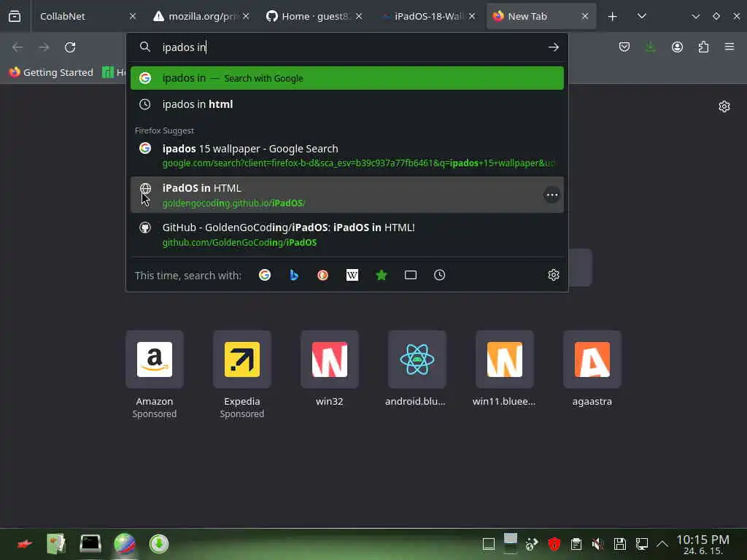Search open tabs with the tab icon
The height and width of the screenshot is (560, 747).
410,275
